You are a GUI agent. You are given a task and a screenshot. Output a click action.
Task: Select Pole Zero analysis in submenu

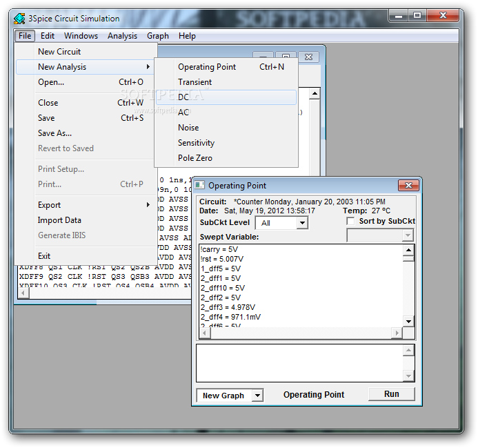click(x=226, y=158)
